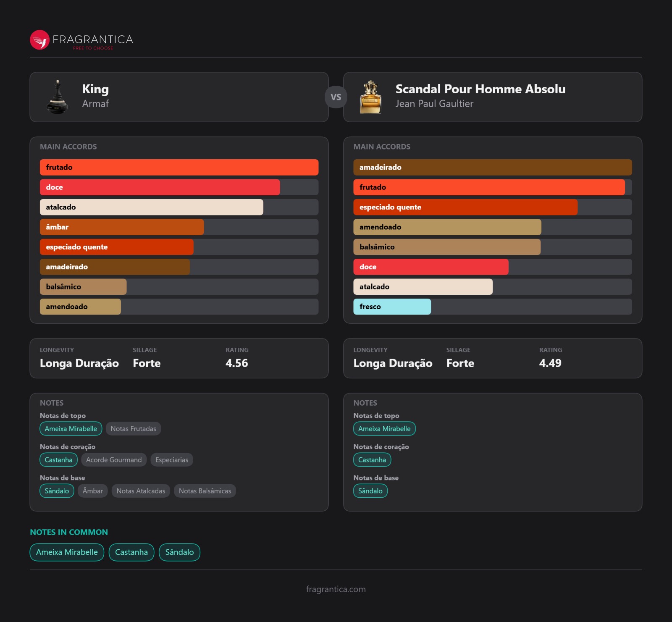Click the Fragrantica hummingbird logo icon

[x=40, y=40]
